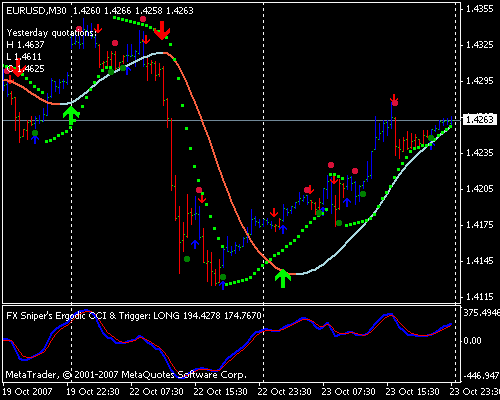Click the indicator scale value 375.4946
Screen dimensions: 500x400
[482, 313]
